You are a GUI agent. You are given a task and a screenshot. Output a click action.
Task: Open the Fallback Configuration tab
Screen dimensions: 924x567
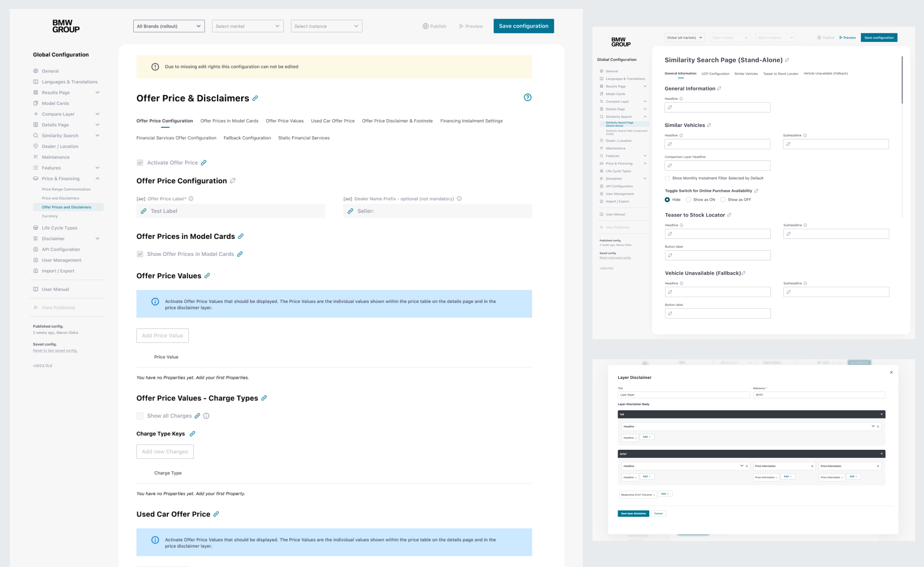click(247, 138)
